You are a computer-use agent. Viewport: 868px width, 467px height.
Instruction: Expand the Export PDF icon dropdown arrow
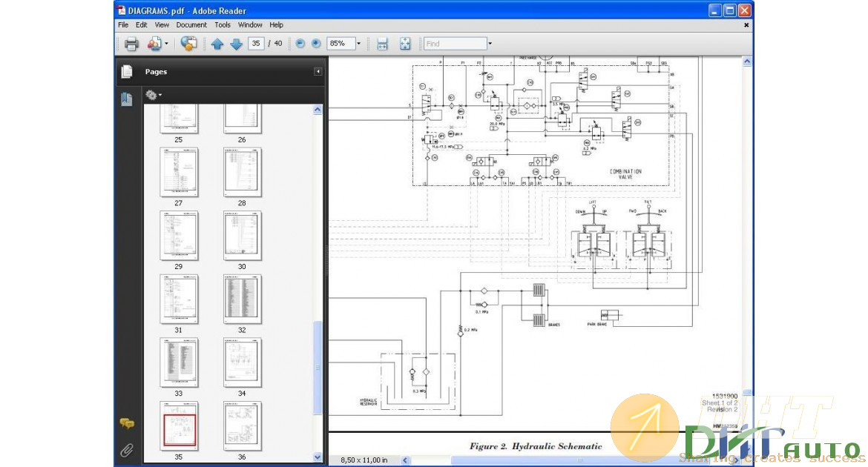click(x=167, y=44)
